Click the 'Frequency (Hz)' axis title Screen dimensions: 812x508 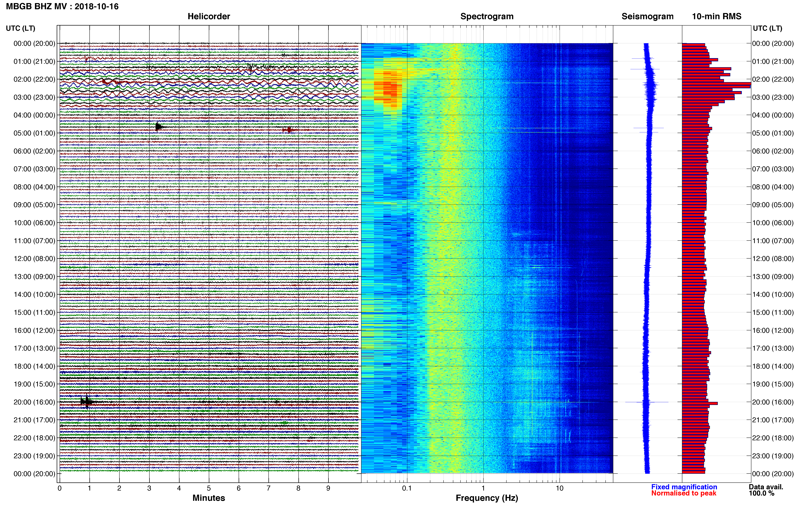click(x=487, y=498)
